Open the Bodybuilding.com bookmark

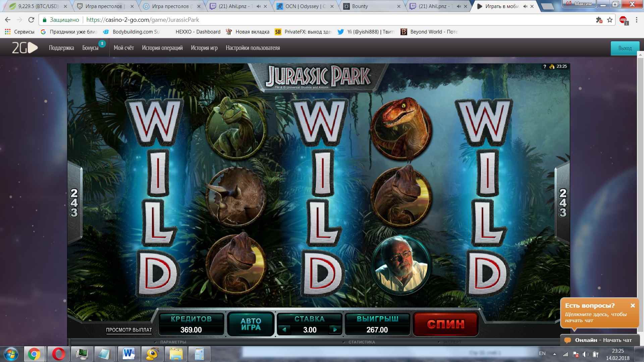[x=131, y=32]
